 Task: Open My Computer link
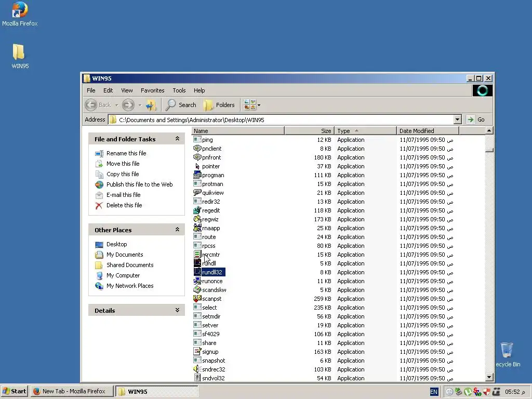[x=123, y=275]
